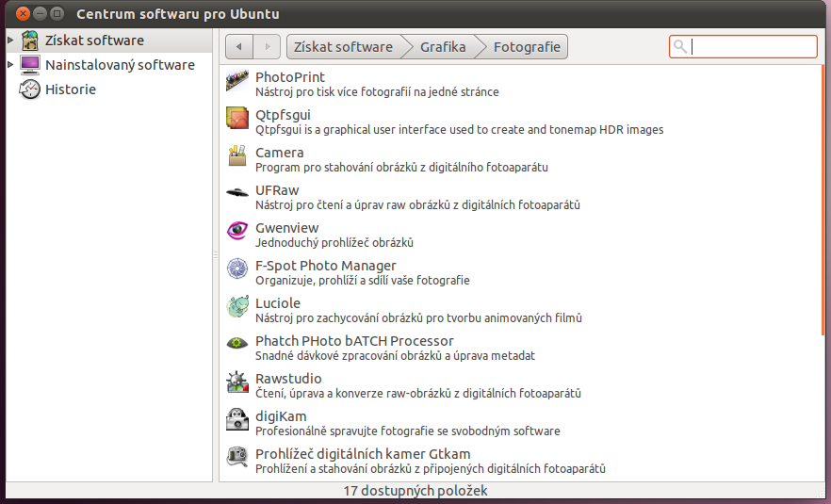The image size is (831, 504).
Task: Click the Camera app icon
Action: click(236, 155)
